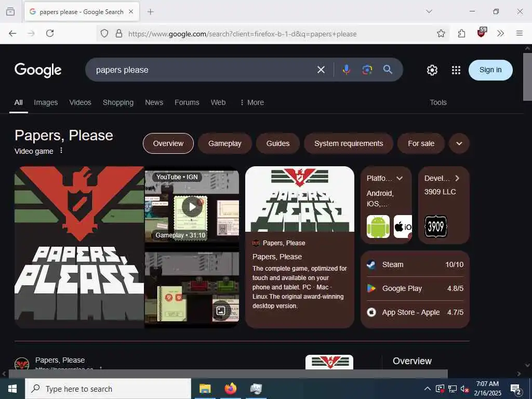Click page vertical scrollbar thumb
The height and width of the screenshot is (399, 532).
pos(527,77)
